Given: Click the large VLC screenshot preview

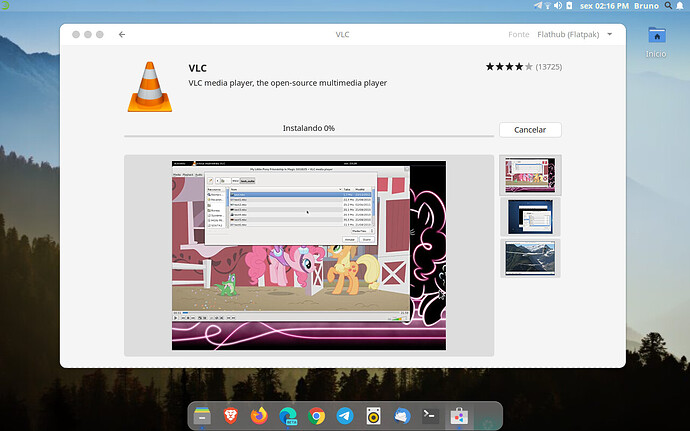Looking at the screenshot, I should pyautogui.click(x=309, y=255).
